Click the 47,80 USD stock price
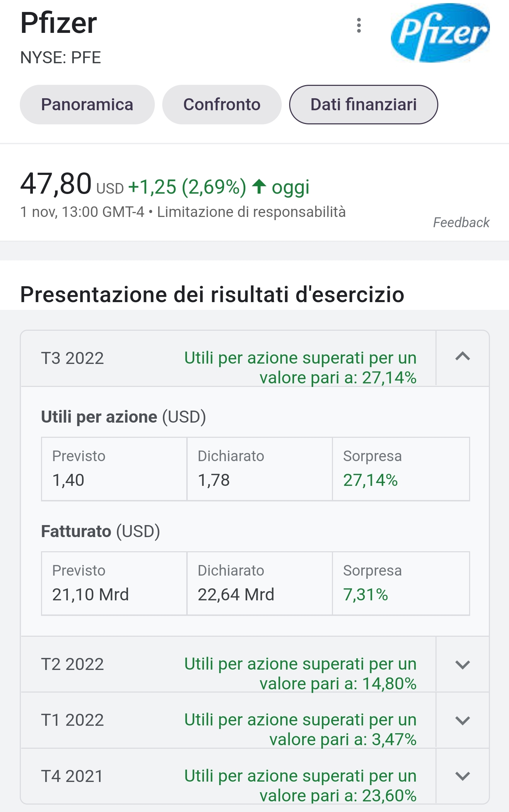The width and height of the screenshot is (509, 812). point(72,184)
